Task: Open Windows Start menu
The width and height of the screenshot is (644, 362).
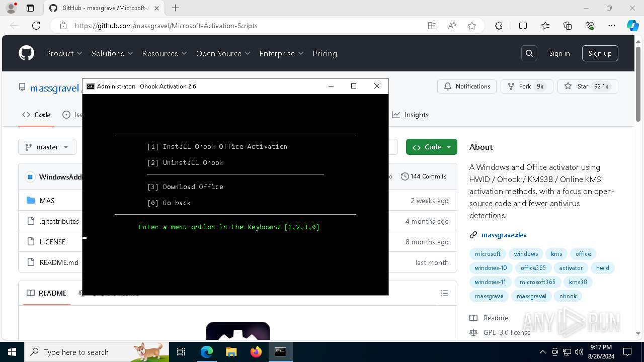Action: (x=12, y=352)
